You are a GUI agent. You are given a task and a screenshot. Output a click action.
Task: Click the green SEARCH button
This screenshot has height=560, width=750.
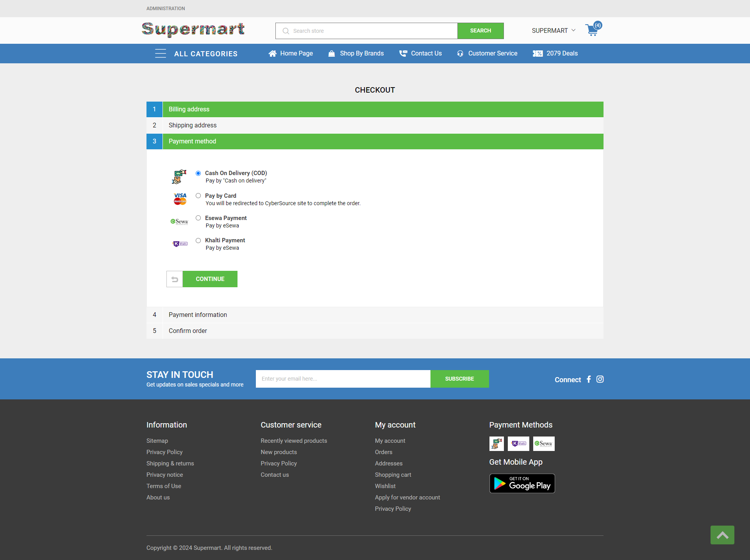click(x=480, y=31)
